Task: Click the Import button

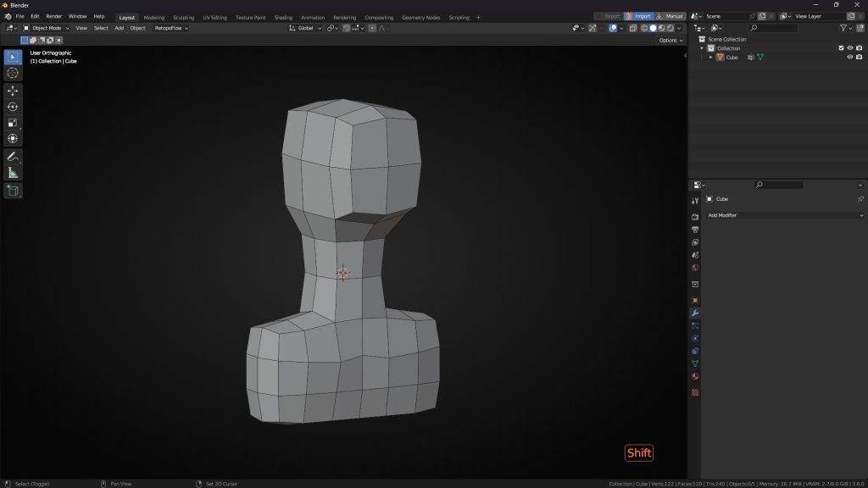Action: tap(639, 17)
